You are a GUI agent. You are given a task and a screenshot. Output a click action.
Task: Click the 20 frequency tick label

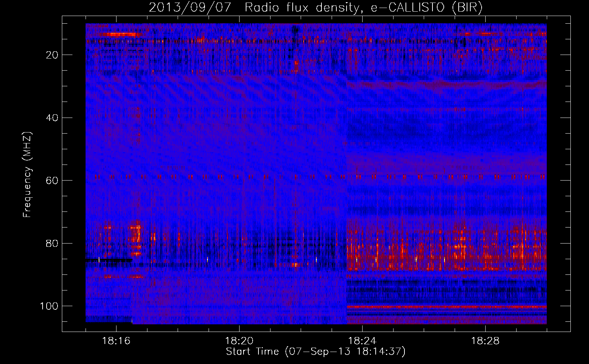pyautogui.click(x=52, y=55)
